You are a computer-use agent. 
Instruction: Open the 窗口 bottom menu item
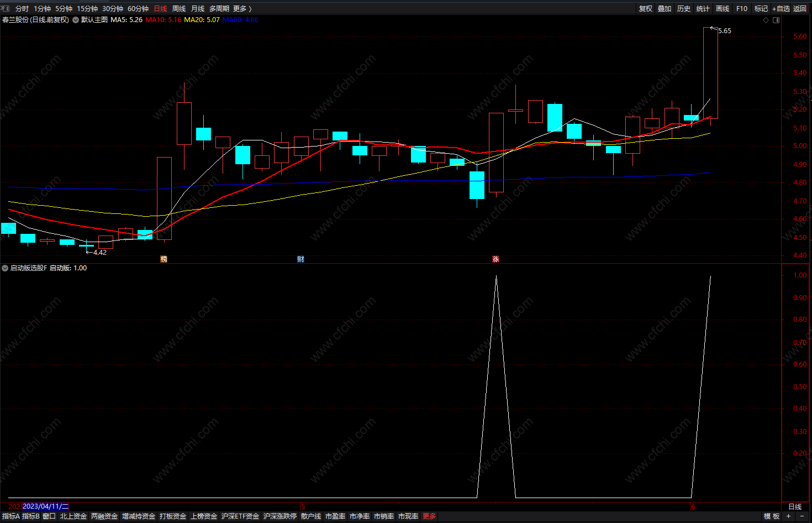click(49, 516)
